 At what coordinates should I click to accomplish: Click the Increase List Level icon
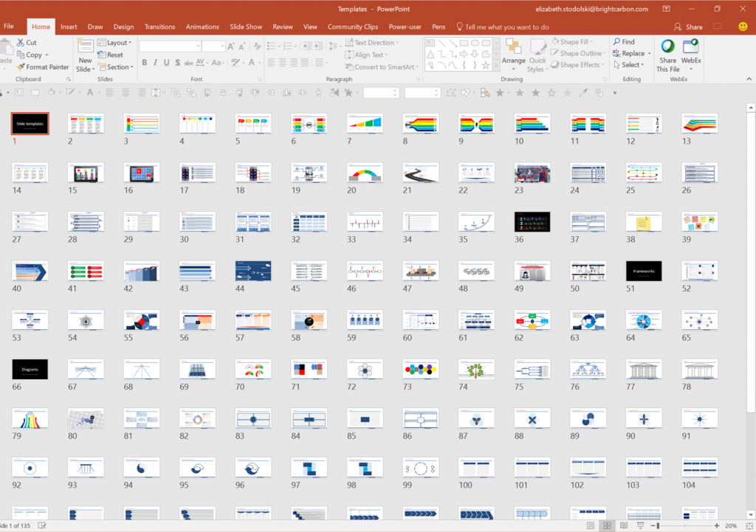[x=318, y=46]
